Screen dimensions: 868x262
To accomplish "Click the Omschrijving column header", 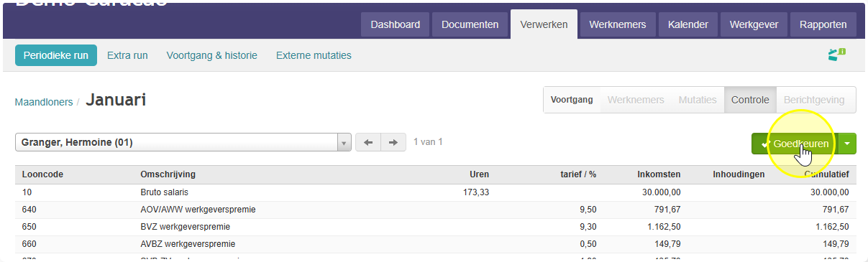I will (x=168, y=174).
